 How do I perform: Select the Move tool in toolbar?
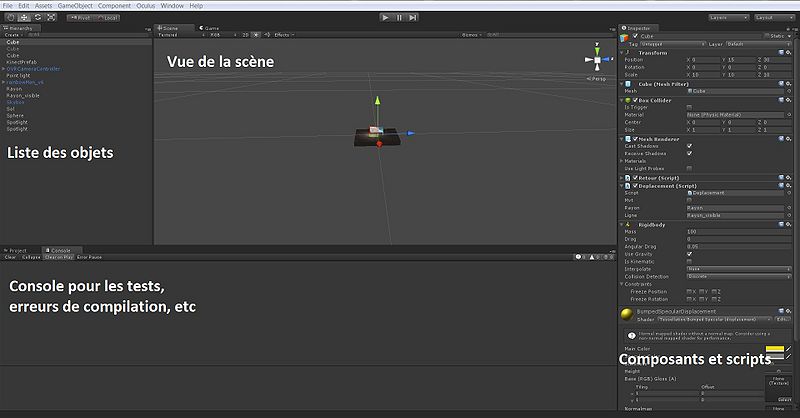point(23,17)
